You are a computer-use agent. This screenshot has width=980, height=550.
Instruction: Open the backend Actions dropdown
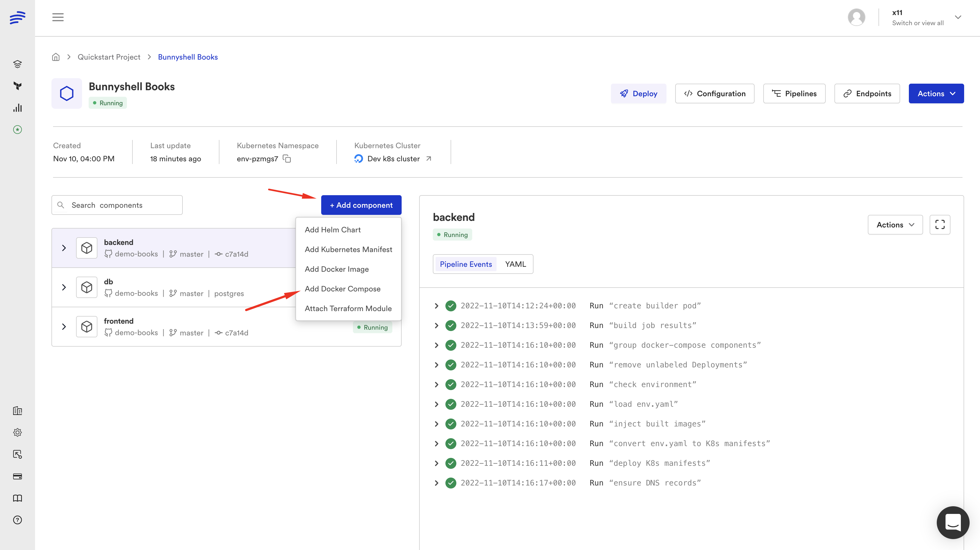(x=895, y=225)
